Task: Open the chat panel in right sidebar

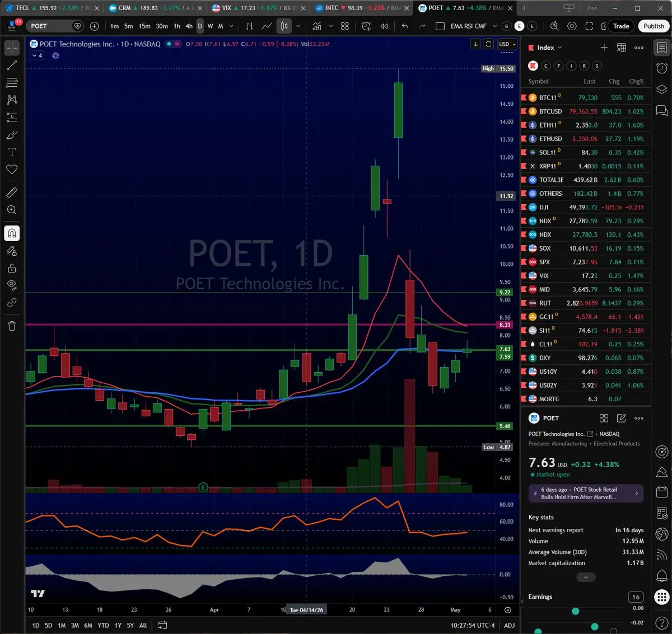Action: (661, 111)
